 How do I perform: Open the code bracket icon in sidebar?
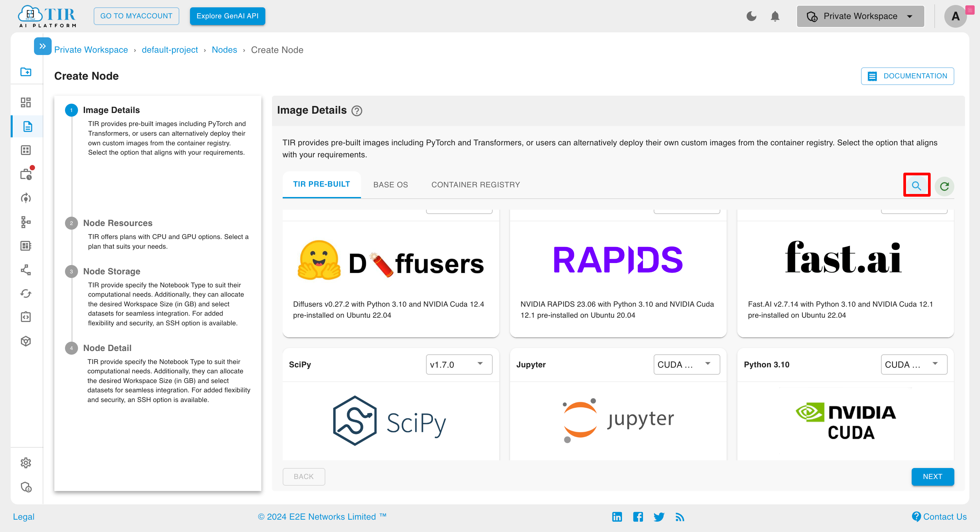click(26, 317)
